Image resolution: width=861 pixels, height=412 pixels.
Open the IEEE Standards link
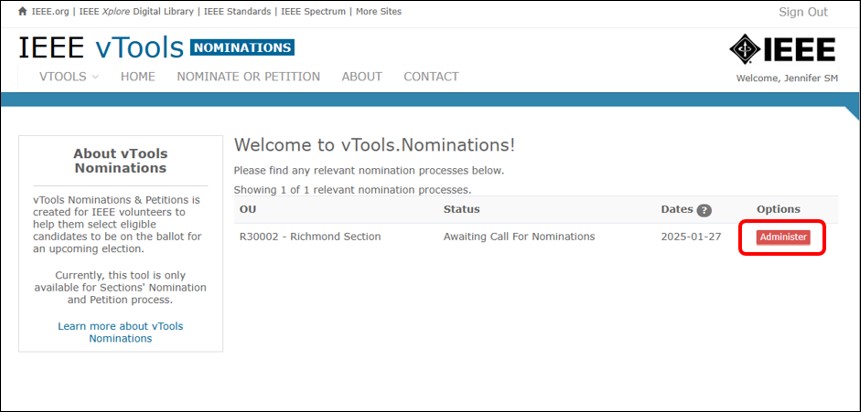coord(237,12)
